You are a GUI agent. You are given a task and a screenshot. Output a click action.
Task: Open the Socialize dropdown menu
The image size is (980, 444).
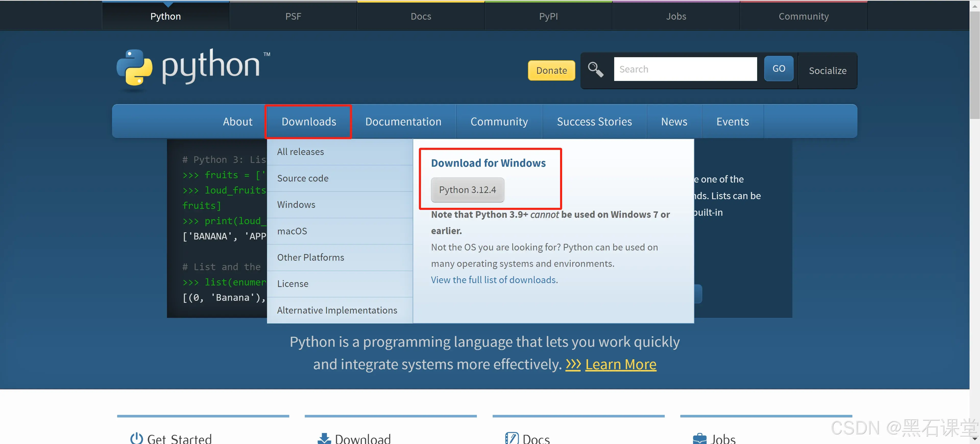point(827,70)
